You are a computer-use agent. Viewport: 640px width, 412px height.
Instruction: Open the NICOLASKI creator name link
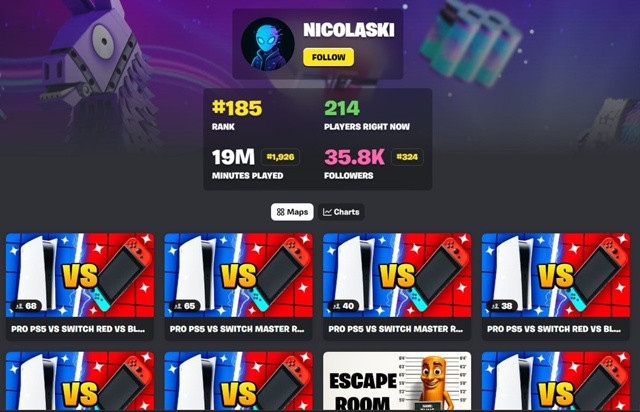[x=349, y=30]
